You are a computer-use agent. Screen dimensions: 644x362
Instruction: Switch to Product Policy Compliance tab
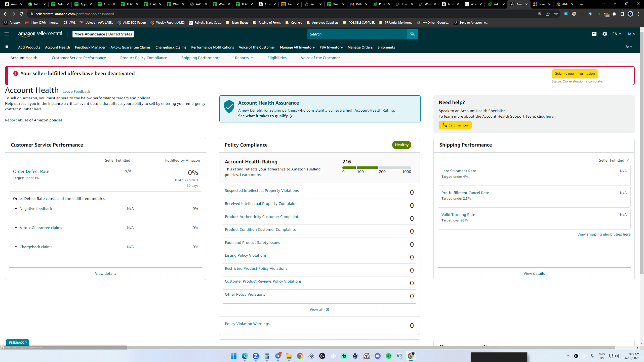coord(144,58)
